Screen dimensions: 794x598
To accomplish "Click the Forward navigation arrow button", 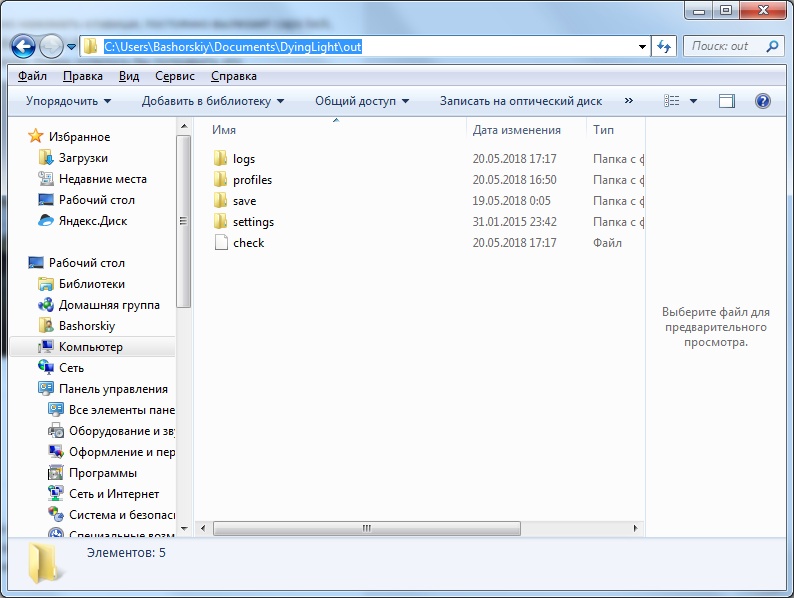I will pos(51,46).
